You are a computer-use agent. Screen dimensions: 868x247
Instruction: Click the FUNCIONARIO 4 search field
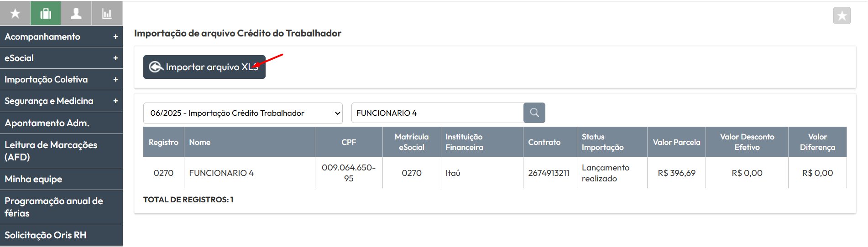click(x=438, y=113)
